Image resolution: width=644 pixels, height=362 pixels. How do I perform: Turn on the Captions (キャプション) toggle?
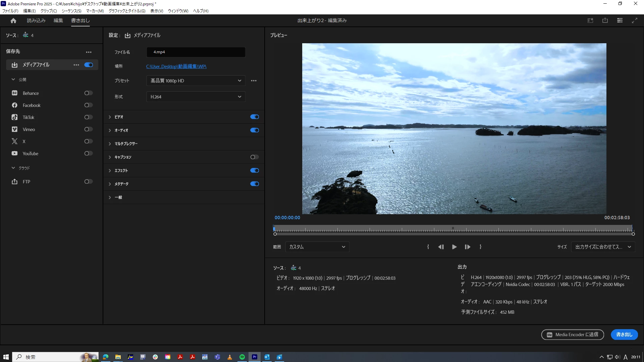(x=254, y=157)
